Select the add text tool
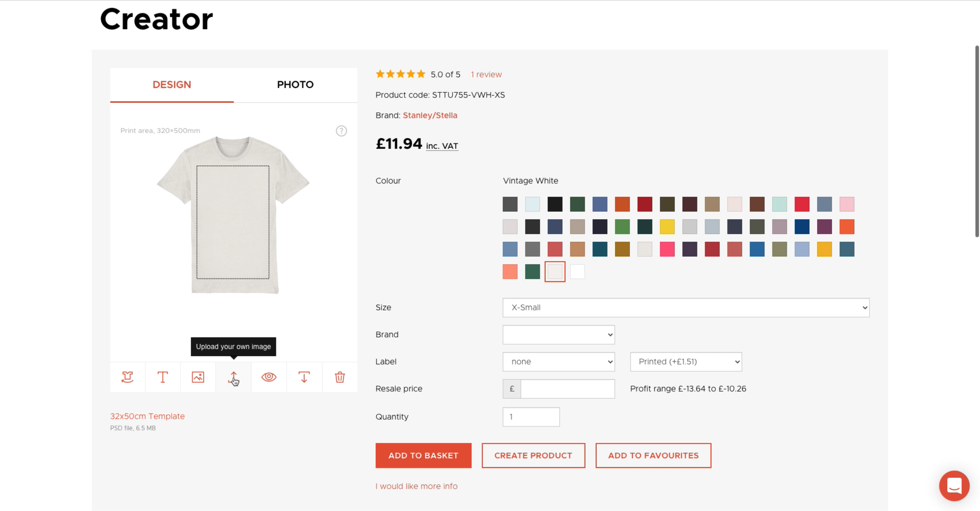Screen dimensions: 980x511 (x=163, y=377)
